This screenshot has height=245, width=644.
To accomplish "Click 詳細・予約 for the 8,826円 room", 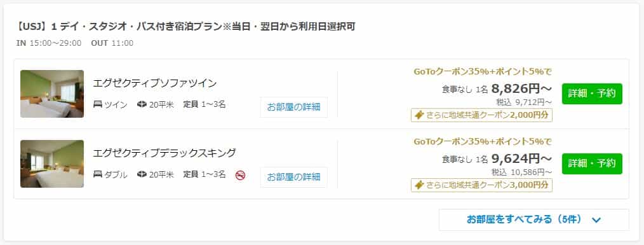I will coord(592,94).
